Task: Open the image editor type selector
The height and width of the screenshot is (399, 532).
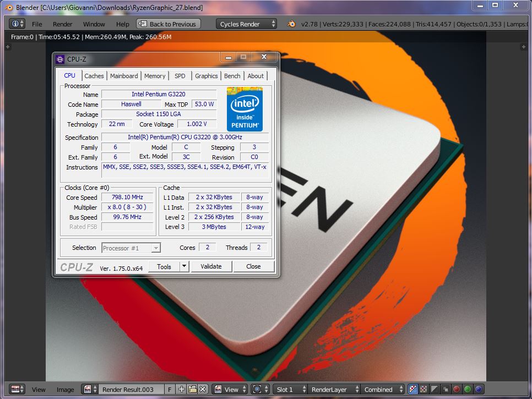Action: click(x=17, y=389)
